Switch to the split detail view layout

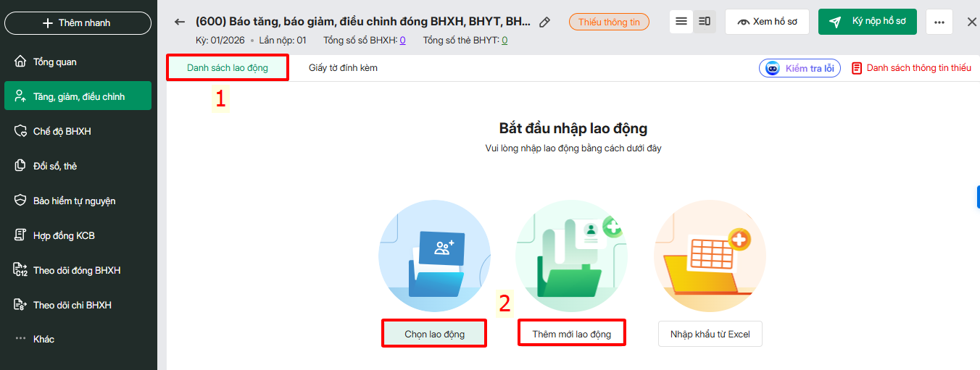click(x=704, y=22)
